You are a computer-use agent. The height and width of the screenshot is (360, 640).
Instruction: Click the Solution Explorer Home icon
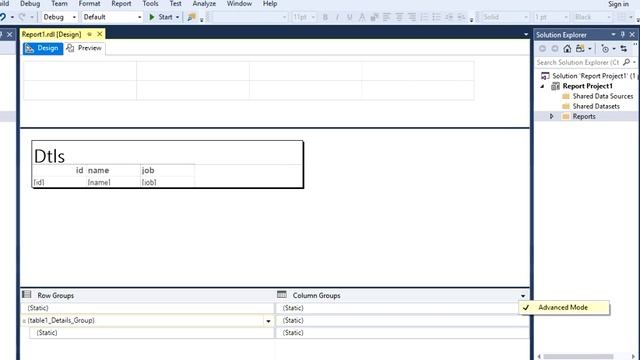click(567, 49)
